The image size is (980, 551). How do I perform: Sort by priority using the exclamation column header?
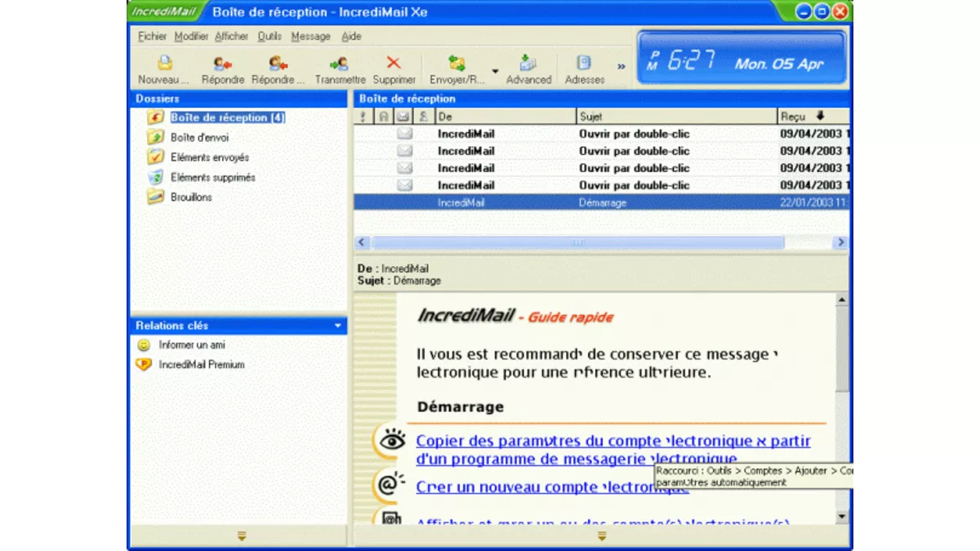point(362,116)
